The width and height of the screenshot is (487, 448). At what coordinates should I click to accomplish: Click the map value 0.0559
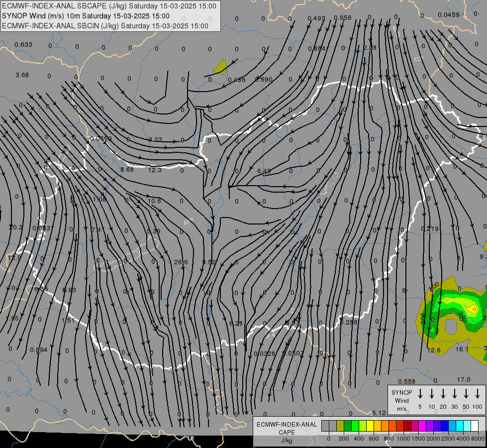click(101, 139)
